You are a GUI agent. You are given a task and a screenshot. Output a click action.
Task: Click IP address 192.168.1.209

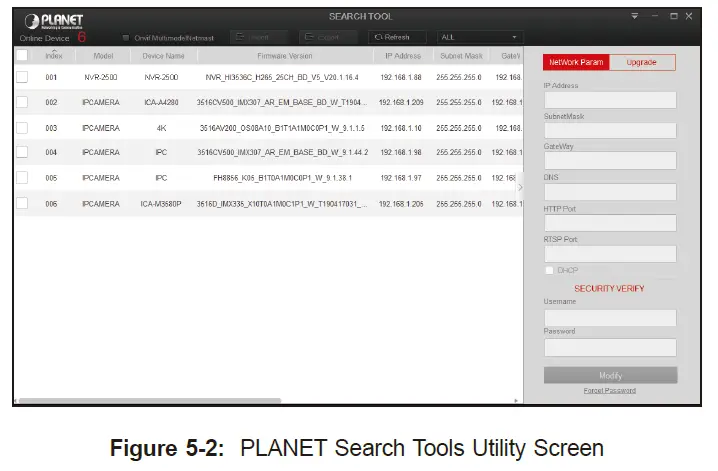[401, 102]
